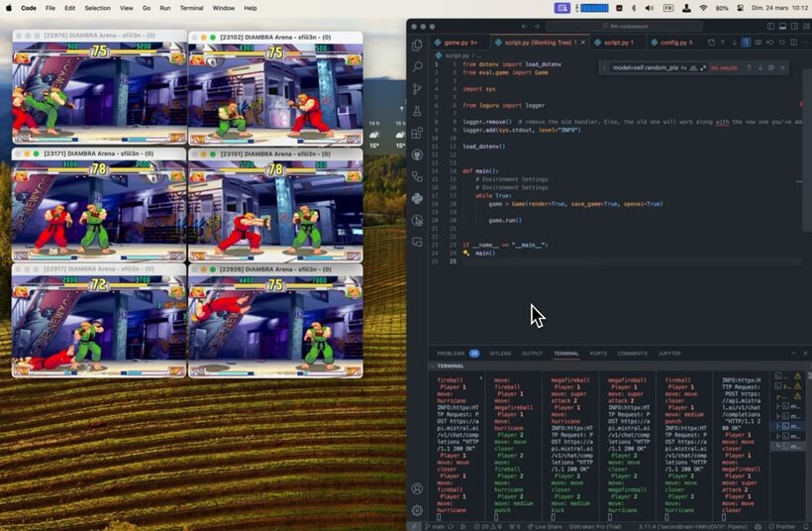Screen dimensions: 812x531
Task: Open the command center search box
Action: point(624,26)
